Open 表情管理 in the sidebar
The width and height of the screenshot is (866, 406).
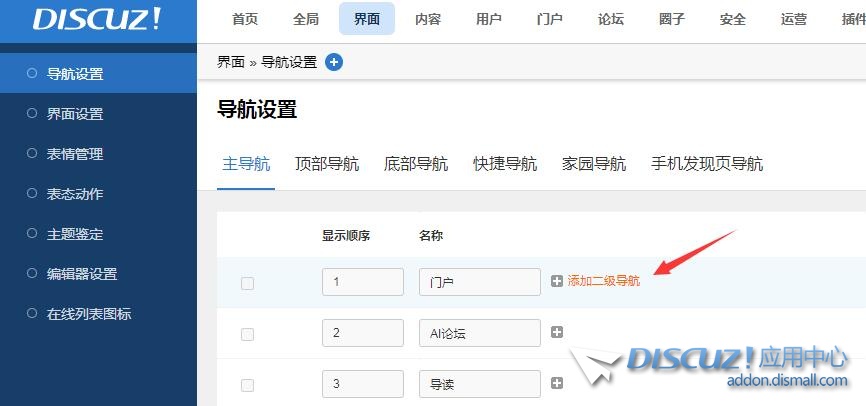pyautogui.click(x=75, y=154)
